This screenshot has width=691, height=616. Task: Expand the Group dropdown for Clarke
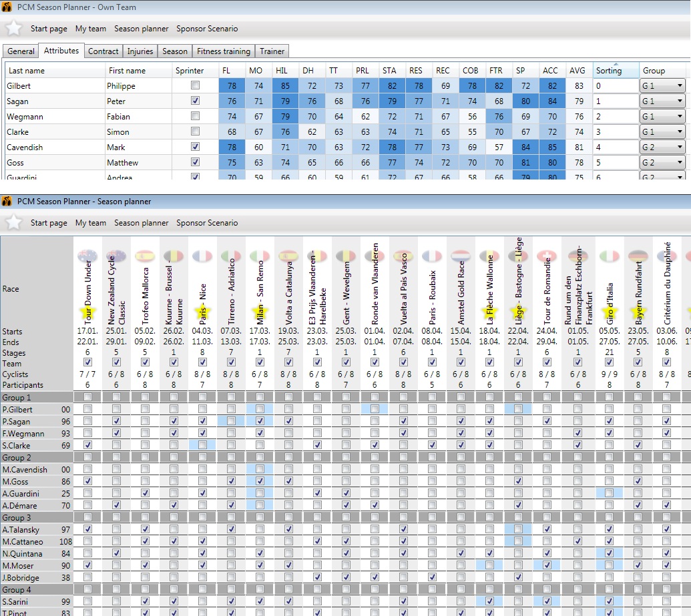point(680,131)
